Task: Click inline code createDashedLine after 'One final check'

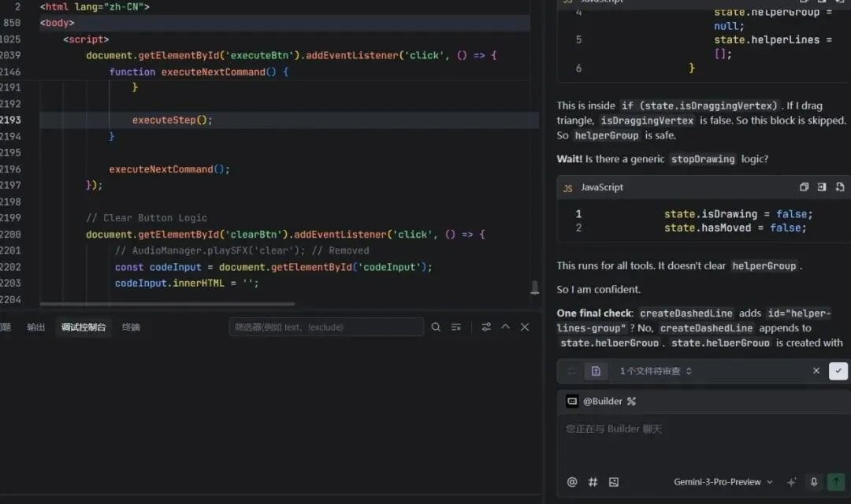Action: pyautogui.click(x=686, y=313)
